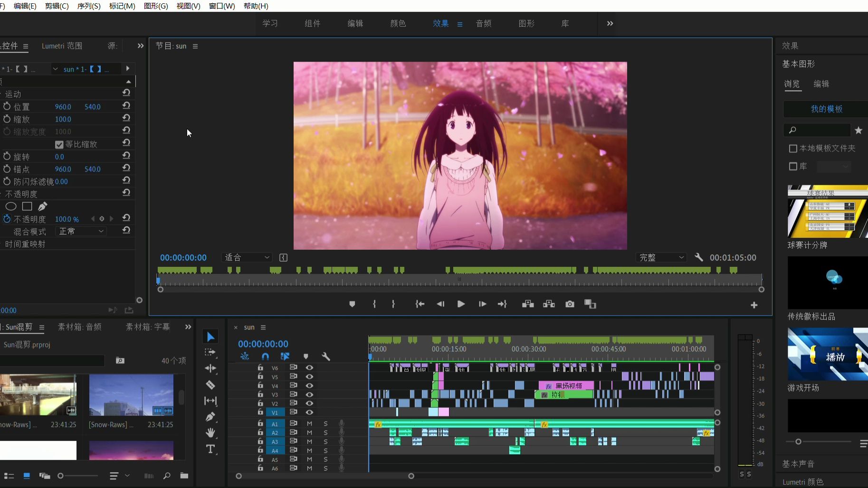Screen dimensions: 868x488
Task: Select the Selection arrow tool
Action: pos(210,337)
